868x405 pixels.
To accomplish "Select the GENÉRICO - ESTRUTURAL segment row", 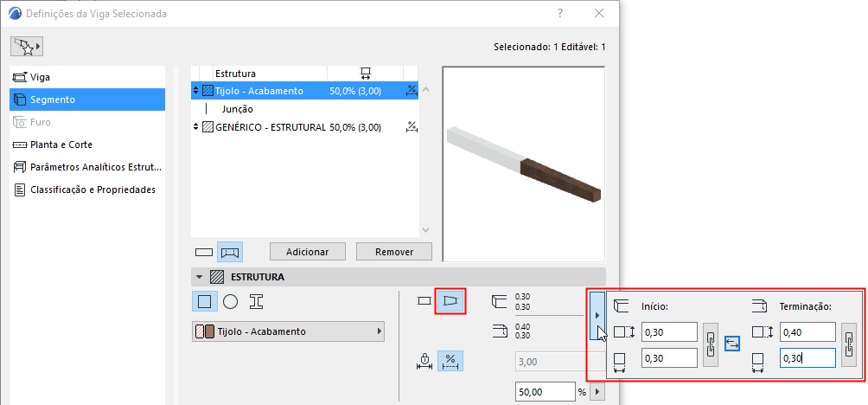I will (304, 127).
